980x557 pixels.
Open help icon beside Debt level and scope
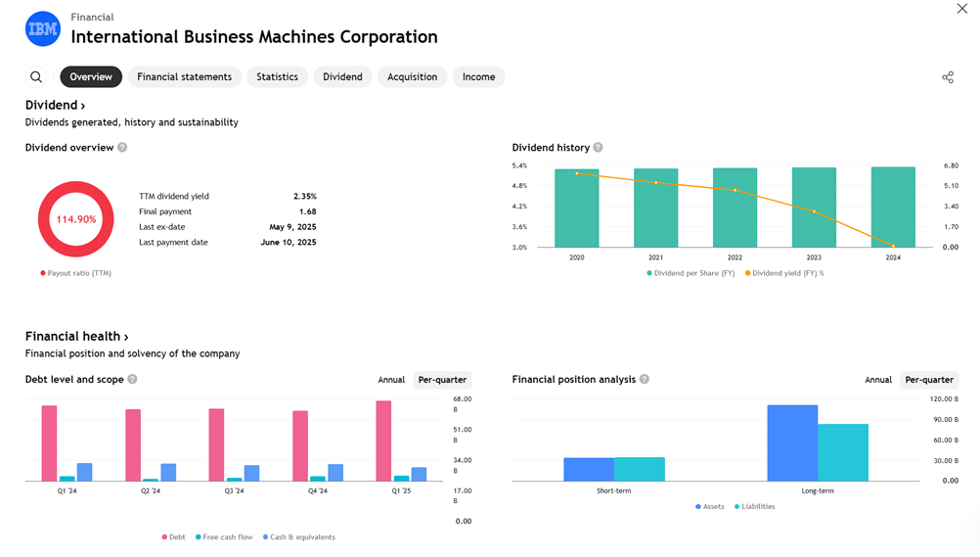point(132,379)
